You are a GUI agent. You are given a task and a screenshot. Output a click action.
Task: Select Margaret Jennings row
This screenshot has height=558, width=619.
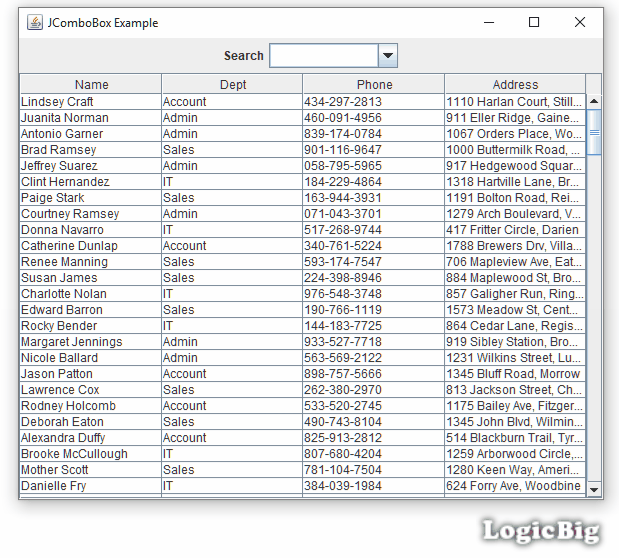pos(90,342)
